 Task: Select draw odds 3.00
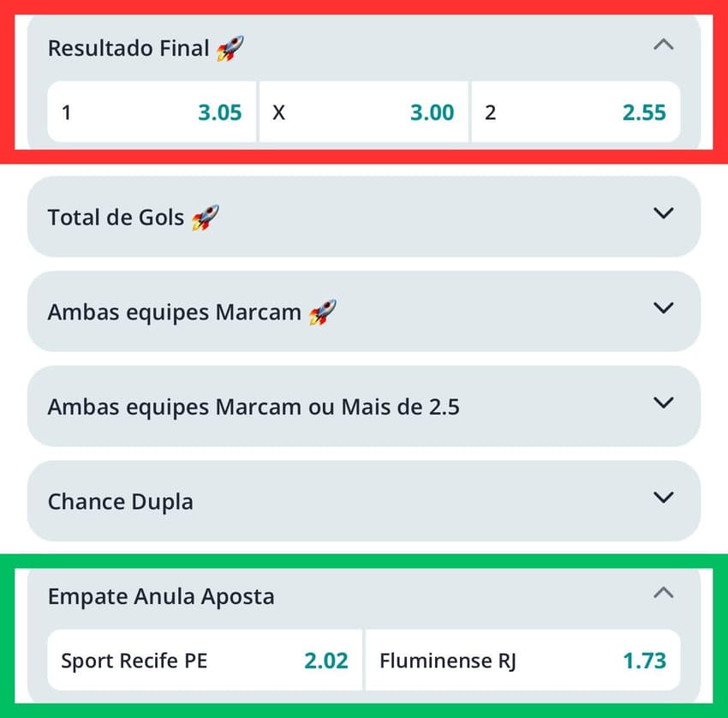(x=363, y=112)
